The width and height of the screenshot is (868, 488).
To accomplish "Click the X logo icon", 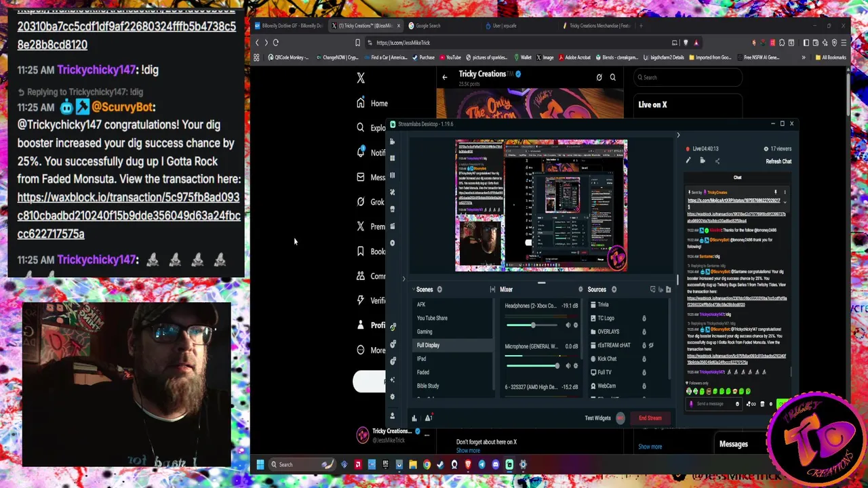I will 361,78.
